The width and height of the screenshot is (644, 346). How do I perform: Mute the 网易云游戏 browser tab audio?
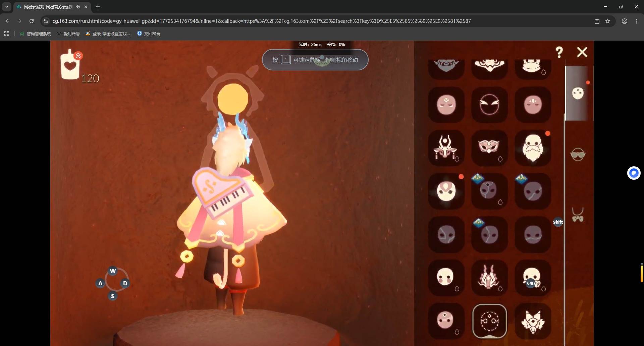tap(78, 7)
